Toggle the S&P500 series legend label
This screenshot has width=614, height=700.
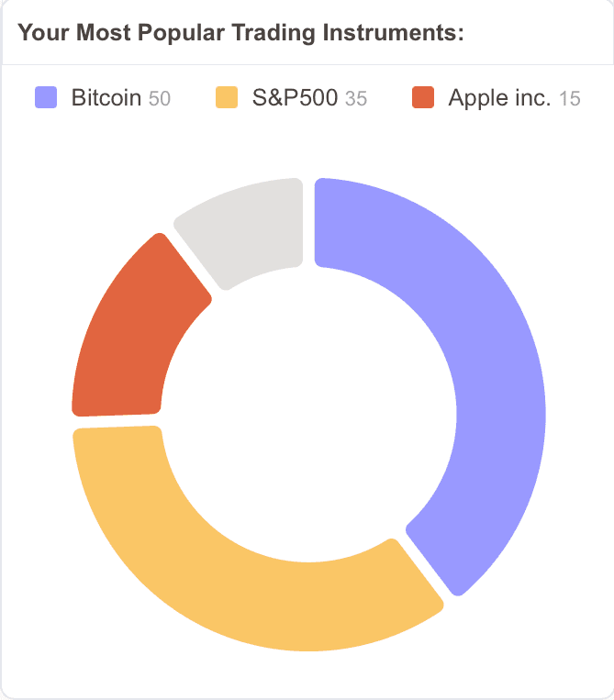coord(295,98)
